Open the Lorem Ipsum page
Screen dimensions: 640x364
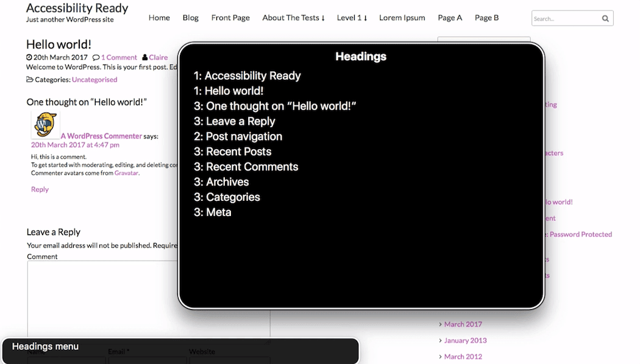(x=402, y=18)
